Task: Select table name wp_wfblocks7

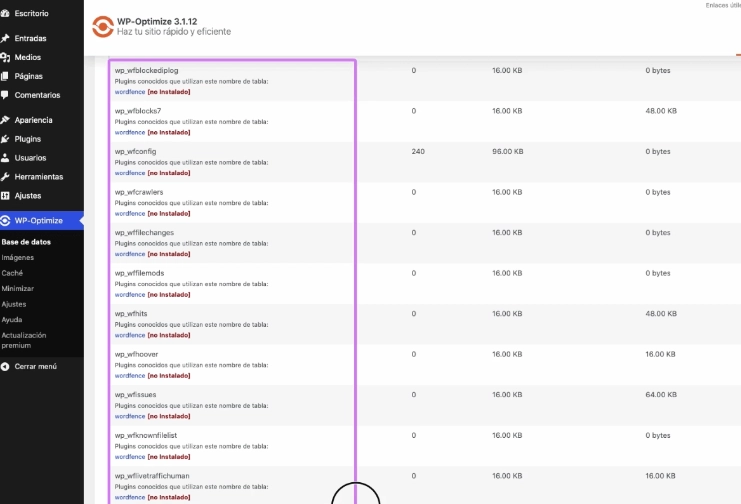Action: coord(138,111)
